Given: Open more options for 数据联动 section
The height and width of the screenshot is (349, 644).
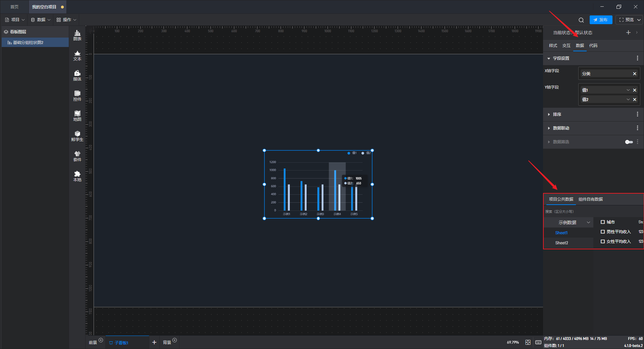Looking at the screenshot, I should [x=637, y=128].
